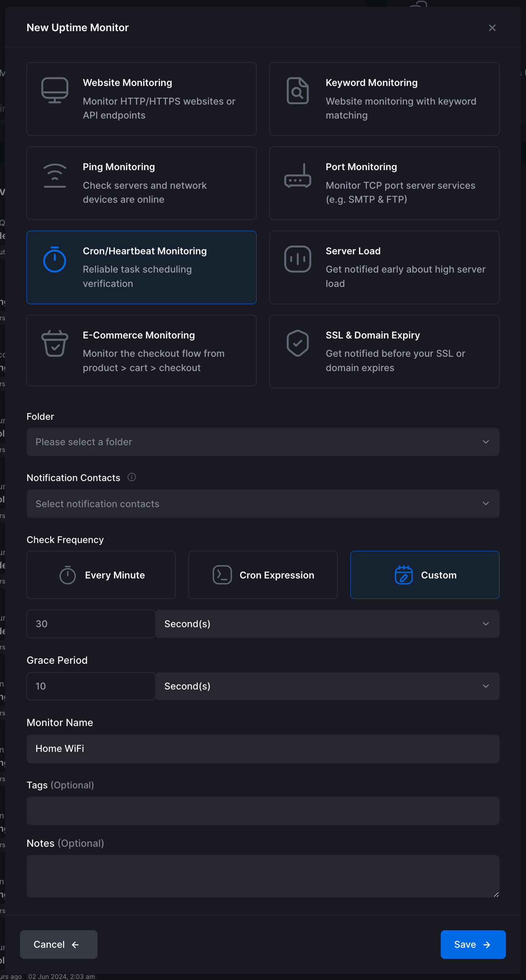This screenshot has width=526, height=980.
Task: Open the Grace Period unit dropdown
Action: point(327,686)
